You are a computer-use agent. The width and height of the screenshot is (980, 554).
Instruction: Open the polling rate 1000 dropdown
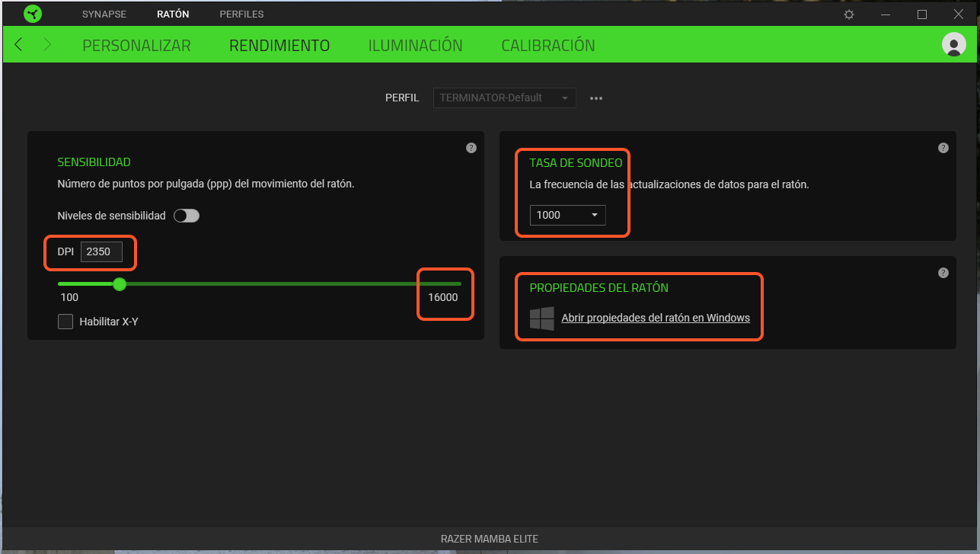tap(568, 215)
